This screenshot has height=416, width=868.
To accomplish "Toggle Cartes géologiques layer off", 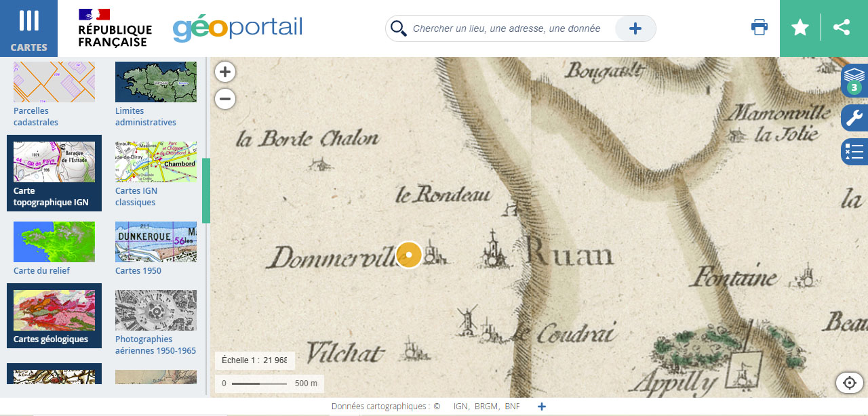I will pyautogui.click(x=54, y=315).
